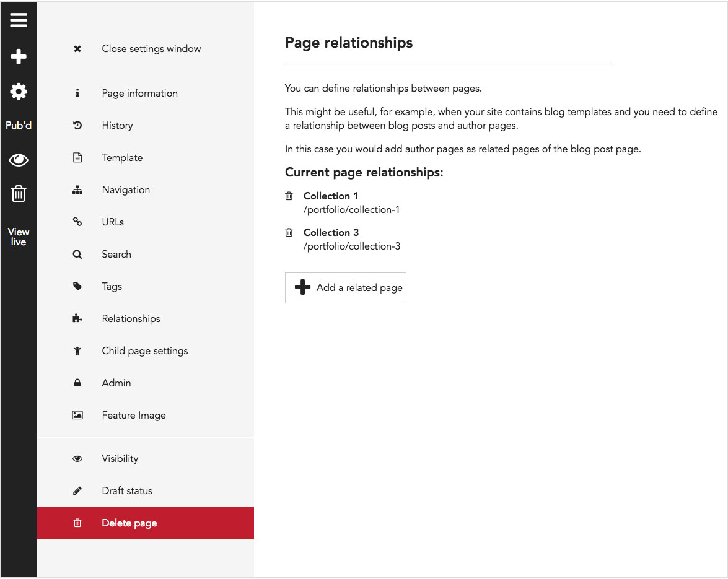
Task: Click the History clock icon
Action: (77, 125)
